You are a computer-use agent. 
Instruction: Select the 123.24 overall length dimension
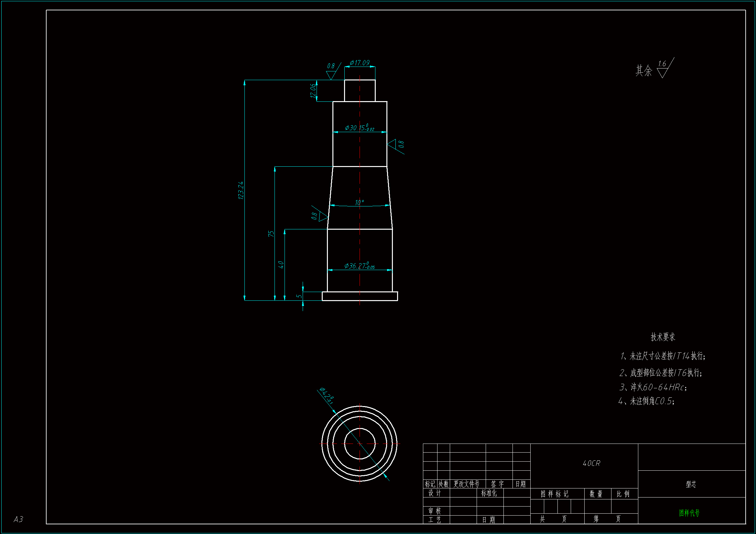[x=241, y=190]
